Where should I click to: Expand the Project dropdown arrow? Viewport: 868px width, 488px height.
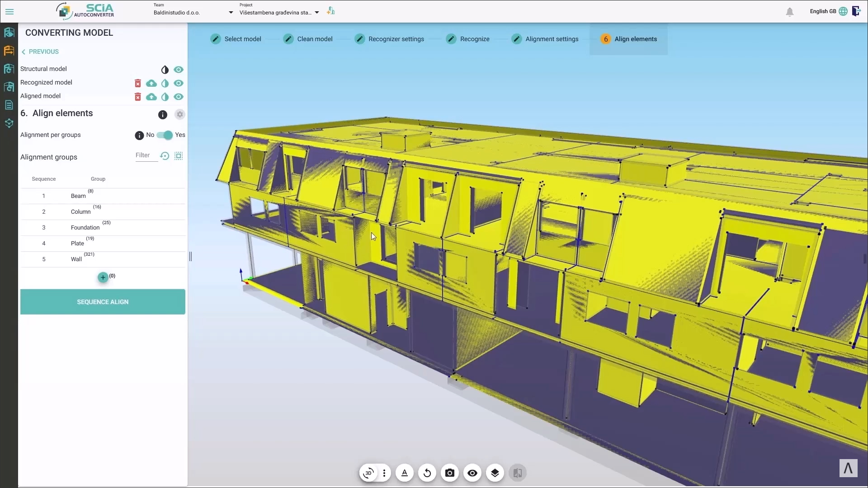(317, 13)
